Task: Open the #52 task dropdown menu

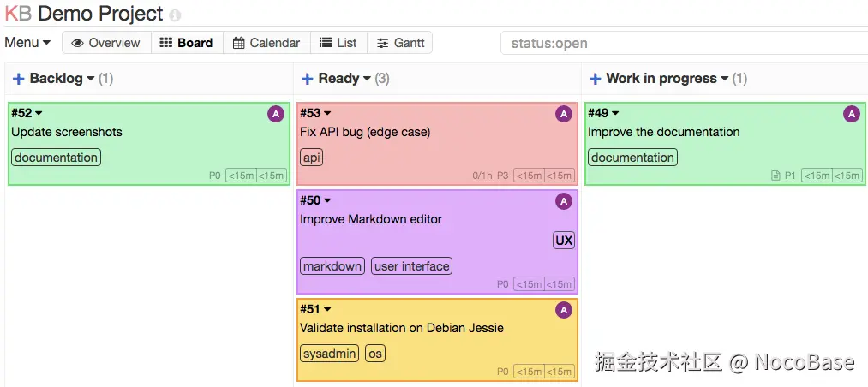Action: pos(27,113)
